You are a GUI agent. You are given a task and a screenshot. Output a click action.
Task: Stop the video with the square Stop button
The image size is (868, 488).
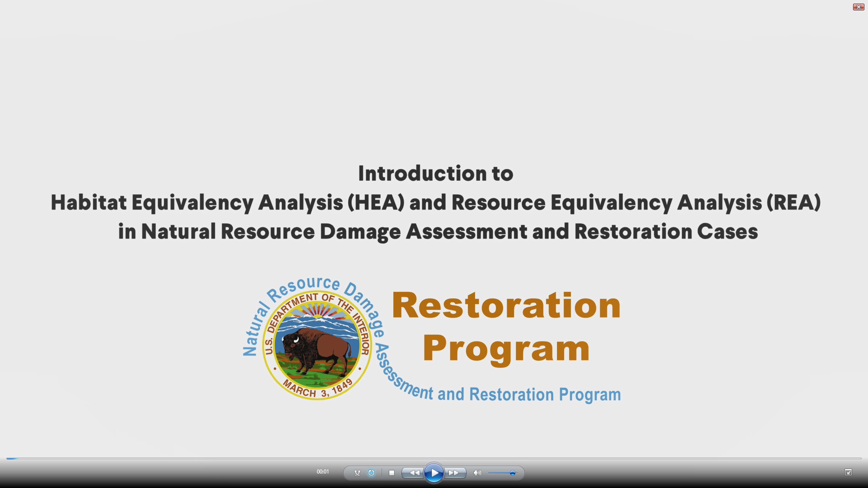392,473
